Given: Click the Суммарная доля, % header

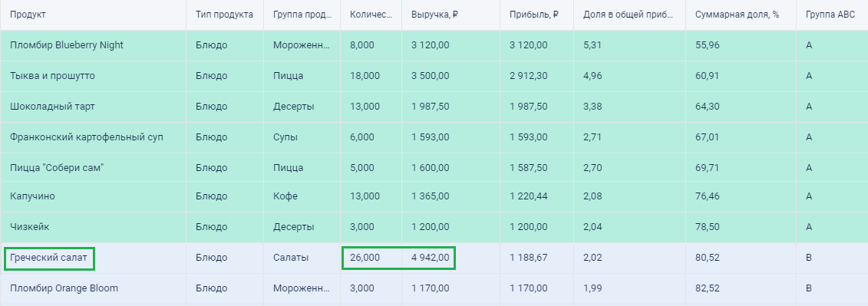Looking at the screenshot, I should click(738, 15).
